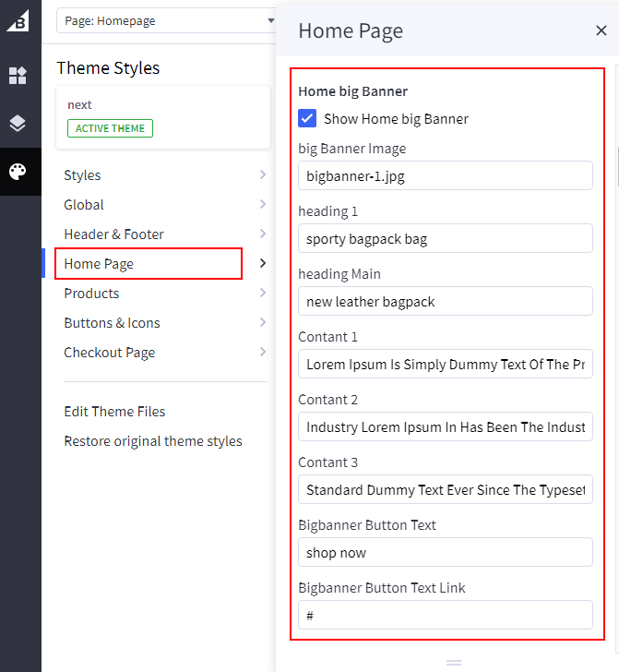Viewport: 619px width, 672px height.
Task: Select the Home Page menu item
Action: pos(149,264)
